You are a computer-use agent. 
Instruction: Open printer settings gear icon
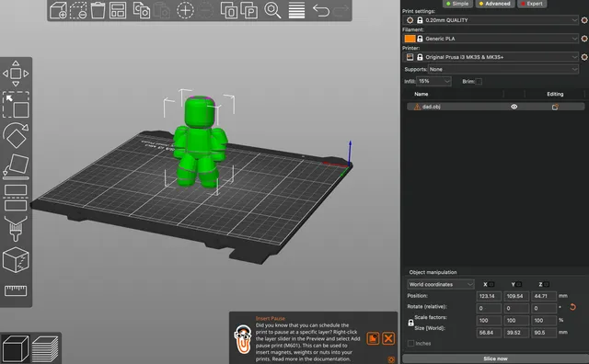point(584,57)
